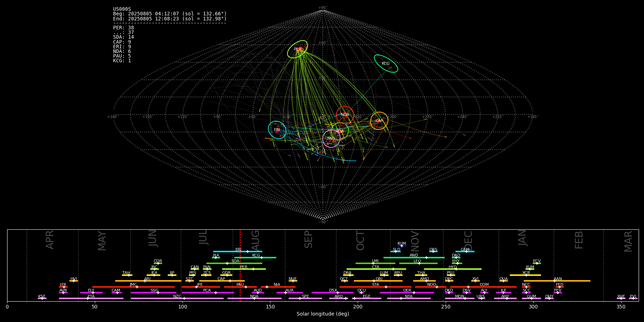This screenshot has height=322, width=644.
Task: Click the 'US000S' station label
Action: [122, 9]
